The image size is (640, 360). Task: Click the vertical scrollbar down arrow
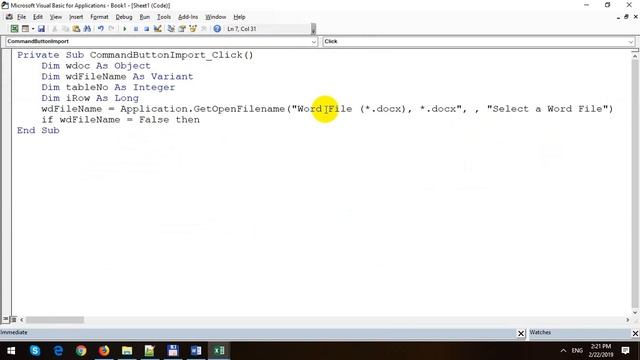(635, 312)
